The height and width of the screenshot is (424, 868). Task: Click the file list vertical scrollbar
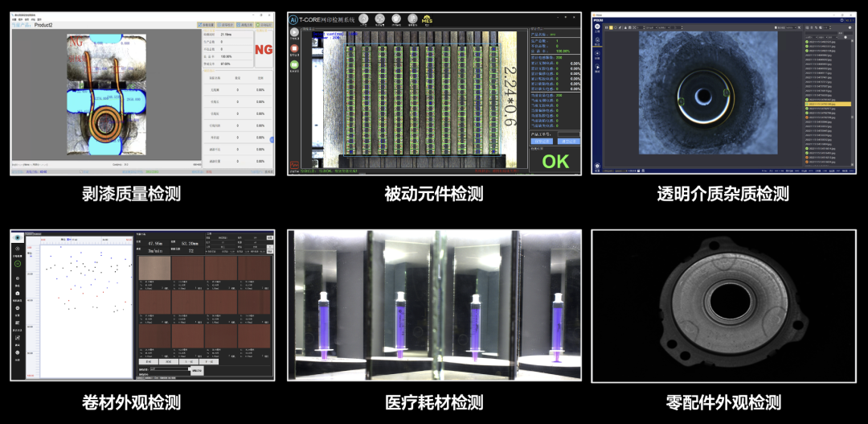pyautogui.click(x=853, y=101)
